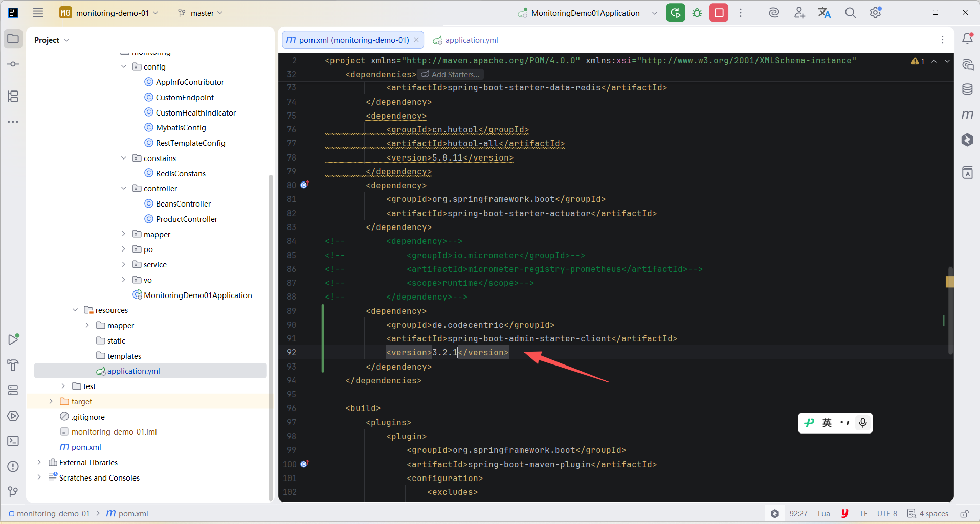Open the Build hammer tool window
Screen dimensions: 980x524
coord(13,365)
